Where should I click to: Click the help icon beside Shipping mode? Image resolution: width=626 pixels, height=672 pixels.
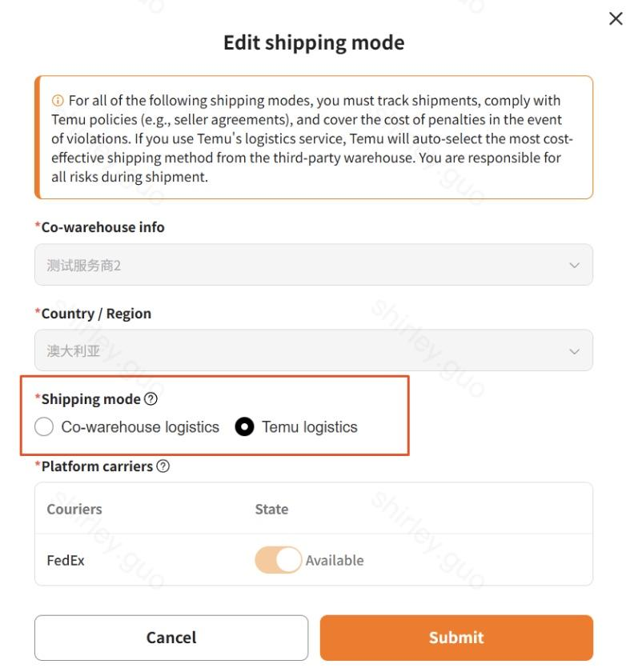tap(150, 399)
